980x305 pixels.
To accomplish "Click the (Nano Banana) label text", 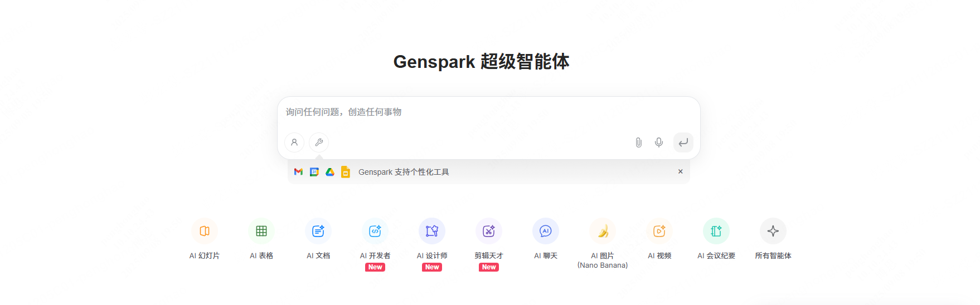I will 603,265.
